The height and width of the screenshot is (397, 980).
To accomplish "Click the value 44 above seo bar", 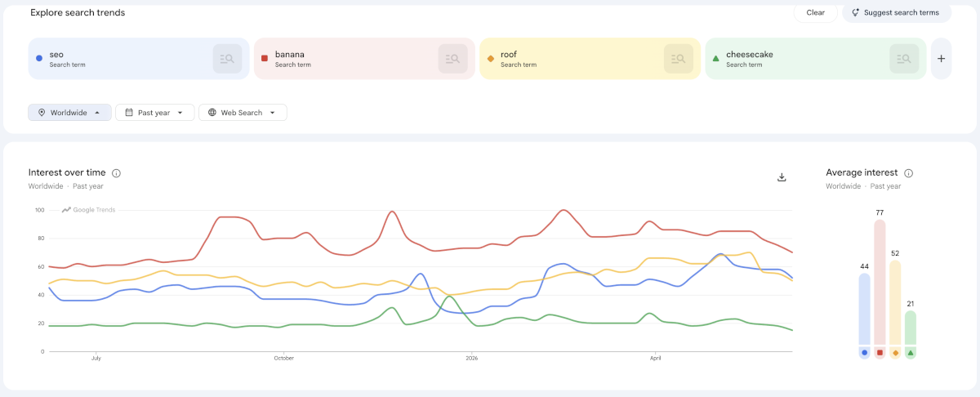I will pyautogui.click(x=864, y=266).
